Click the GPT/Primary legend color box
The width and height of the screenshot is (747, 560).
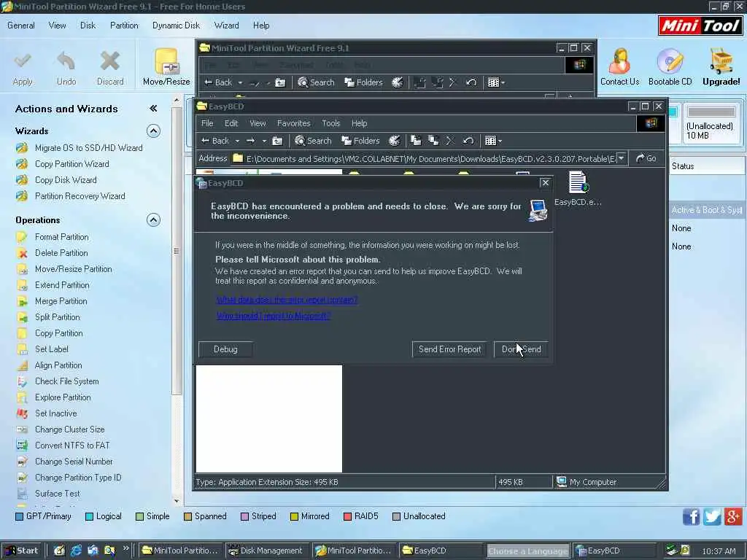click(20, 517)
